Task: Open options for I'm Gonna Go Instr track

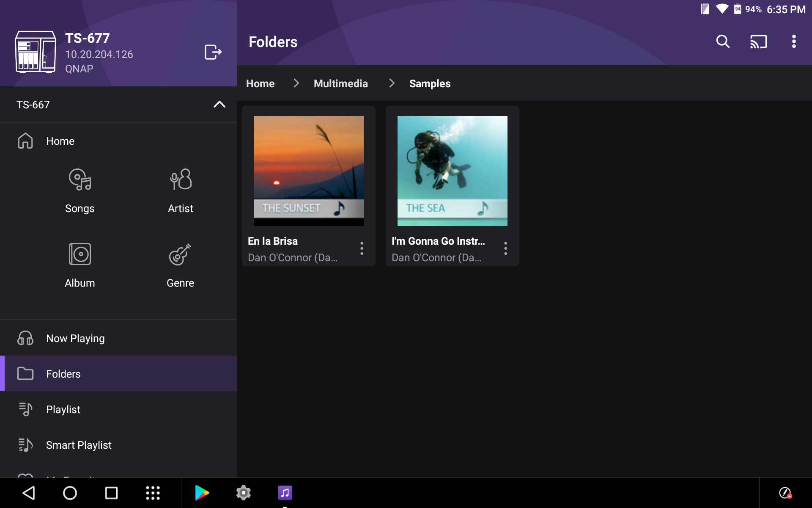Action: (x=505, y=248)
